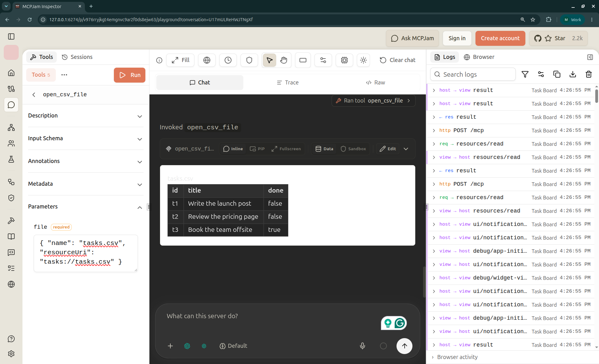Go back from open_csv_file tool

pyautogui.click(x=34, y=95)
